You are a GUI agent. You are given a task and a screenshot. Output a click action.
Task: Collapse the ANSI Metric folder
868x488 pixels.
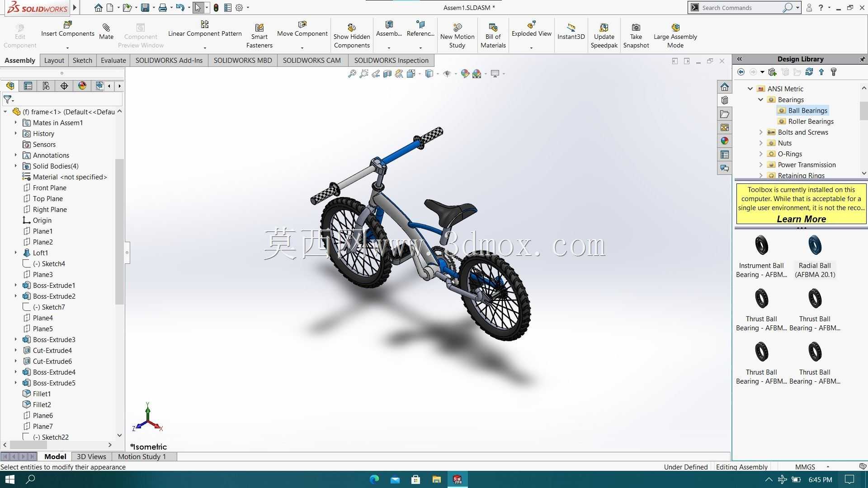[x=750, y=89]
